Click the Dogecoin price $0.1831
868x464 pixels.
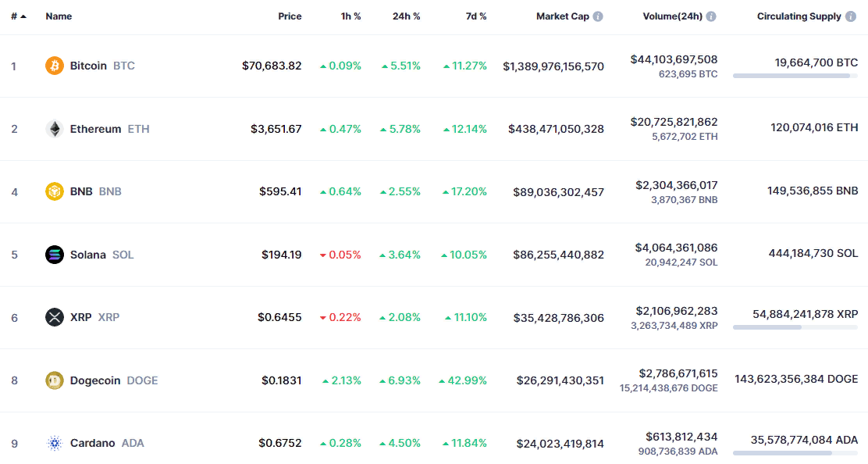[x=282, y=380]
